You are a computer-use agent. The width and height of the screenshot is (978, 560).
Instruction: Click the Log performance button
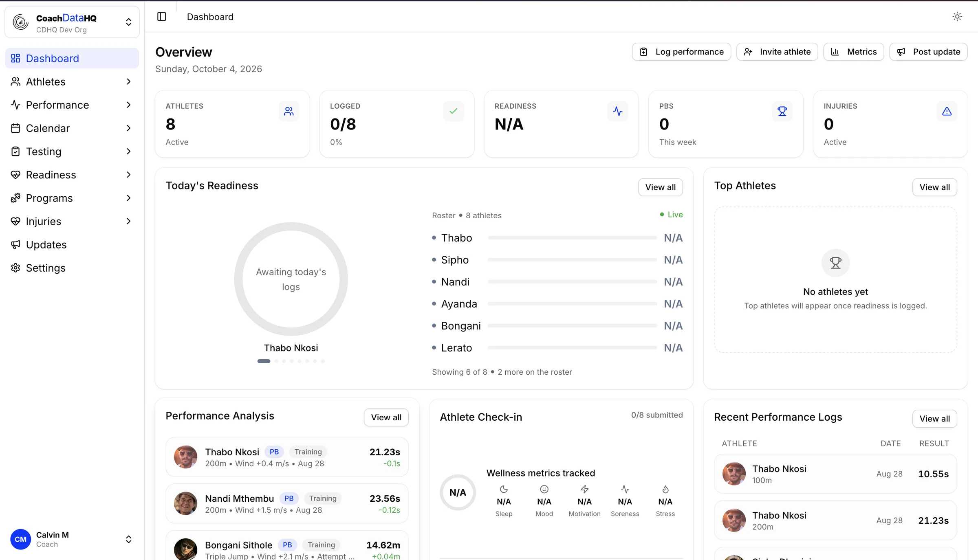point(681,52)
